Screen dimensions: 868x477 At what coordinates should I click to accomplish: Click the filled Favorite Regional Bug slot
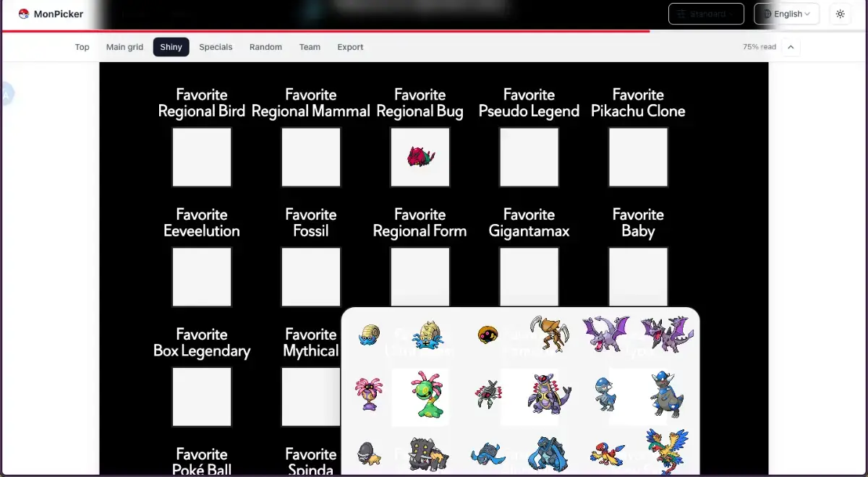point(420,158)
